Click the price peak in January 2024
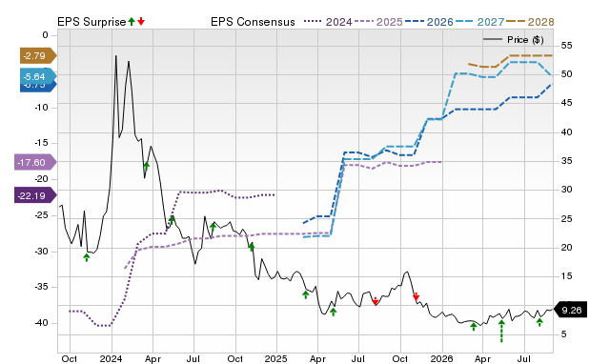The image size is (610, 364). coord(116,56)
